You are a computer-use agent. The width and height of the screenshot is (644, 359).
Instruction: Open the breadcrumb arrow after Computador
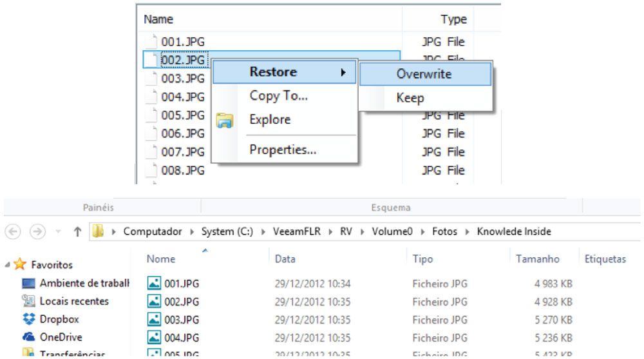pyautogui.click(x=194, y=232)
